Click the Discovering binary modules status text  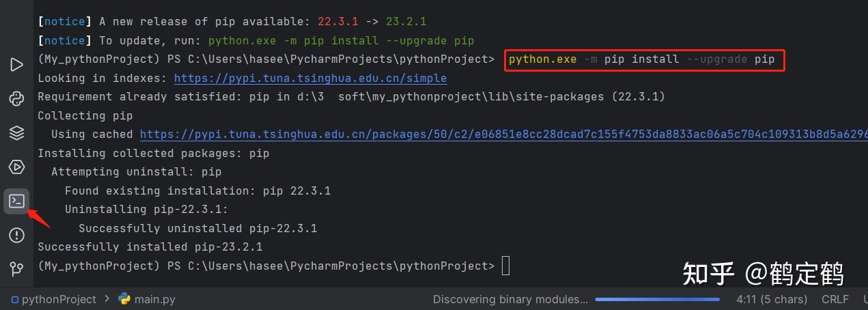click(510, 299)
